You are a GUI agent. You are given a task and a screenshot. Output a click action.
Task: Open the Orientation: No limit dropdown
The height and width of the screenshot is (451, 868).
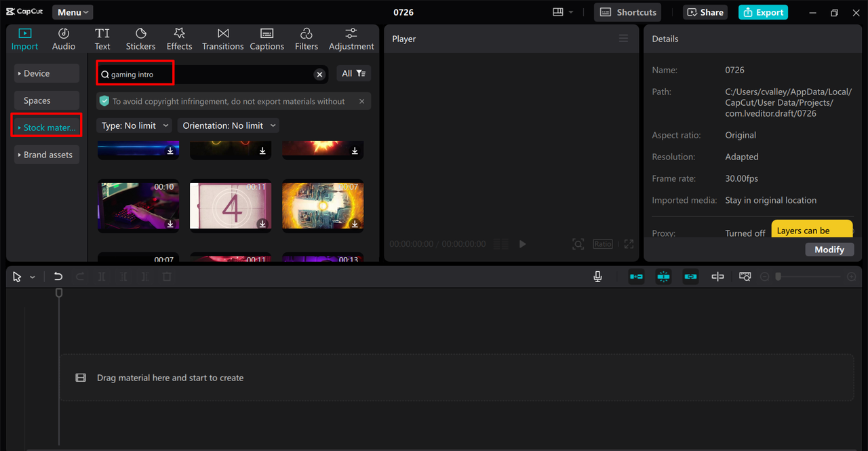click(229, 125)
